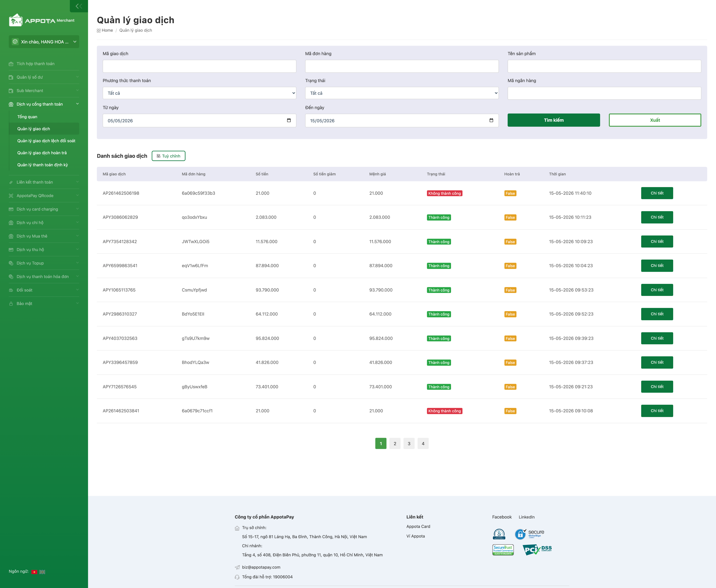Open the Appota Card footer link
Screen dimensions: 716x588
(418, 526)
